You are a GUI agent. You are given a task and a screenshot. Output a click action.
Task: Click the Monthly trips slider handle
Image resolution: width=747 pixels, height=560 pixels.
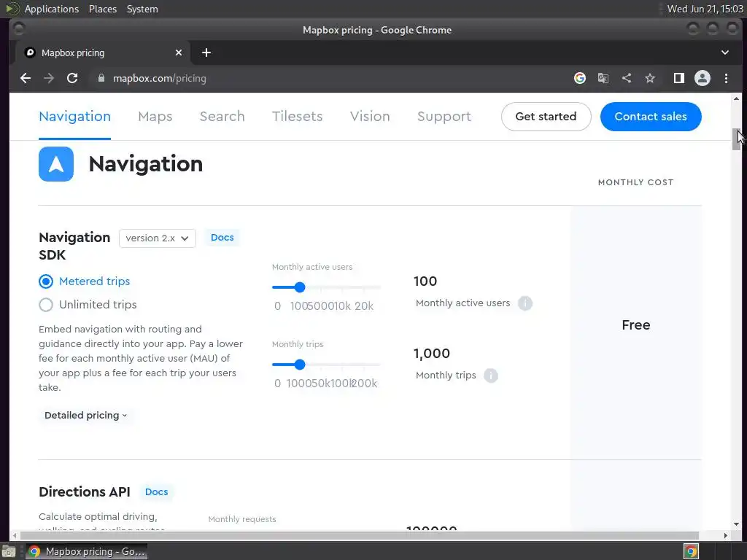[300, 365]
